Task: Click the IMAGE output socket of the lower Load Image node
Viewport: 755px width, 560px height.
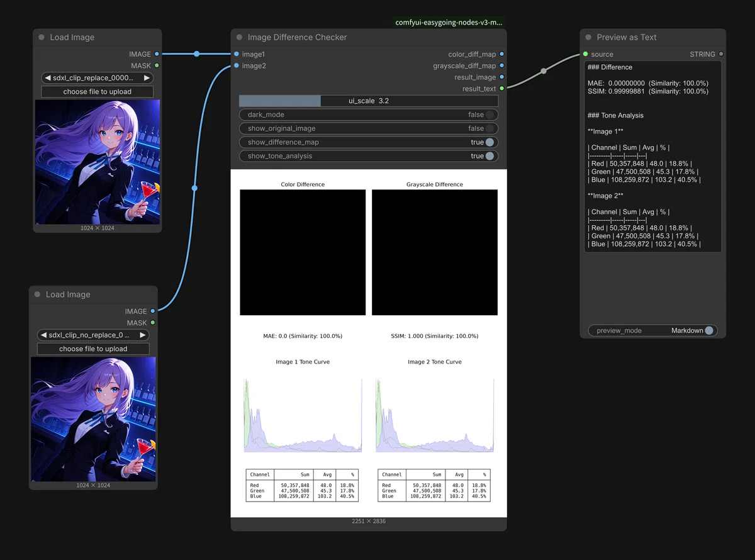Action: (152, 311)
